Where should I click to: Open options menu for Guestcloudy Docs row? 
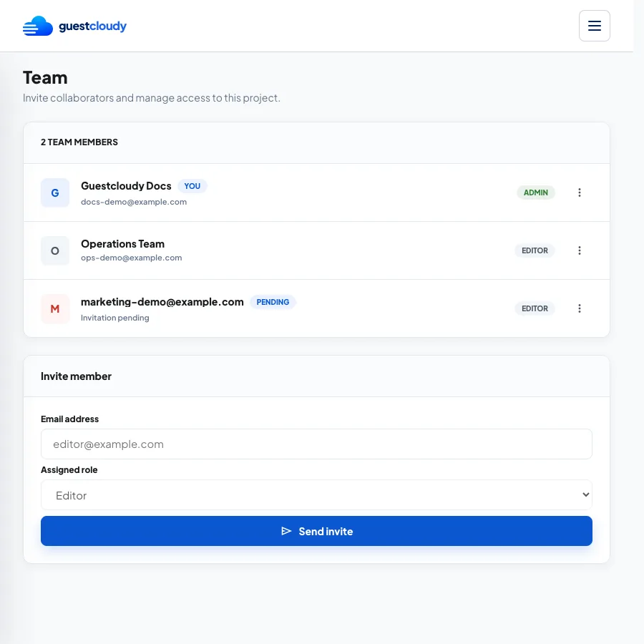point(579,192)
